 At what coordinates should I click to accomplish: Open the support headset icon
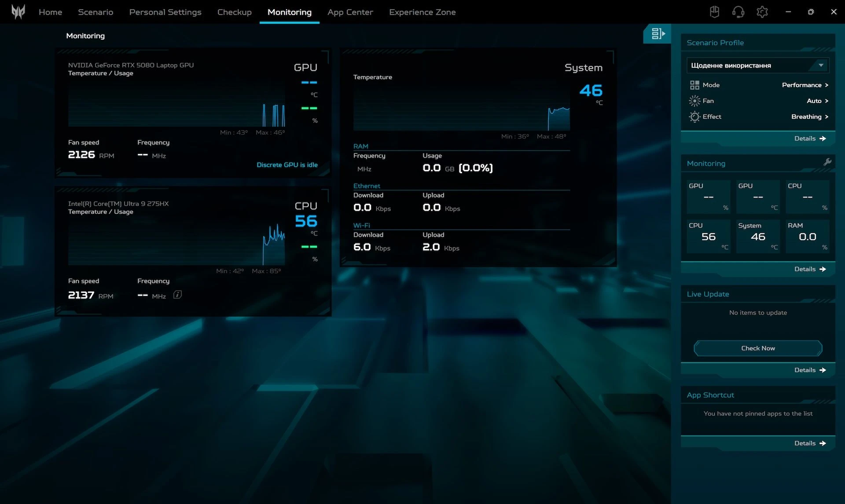[x=738, y=12]
